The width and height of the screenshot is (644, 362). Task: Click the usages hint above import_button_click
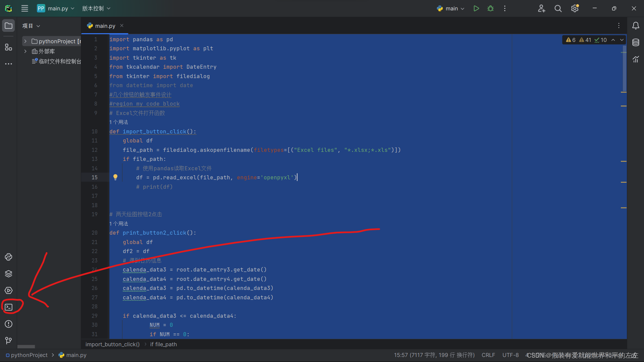[x=119, y=122]
